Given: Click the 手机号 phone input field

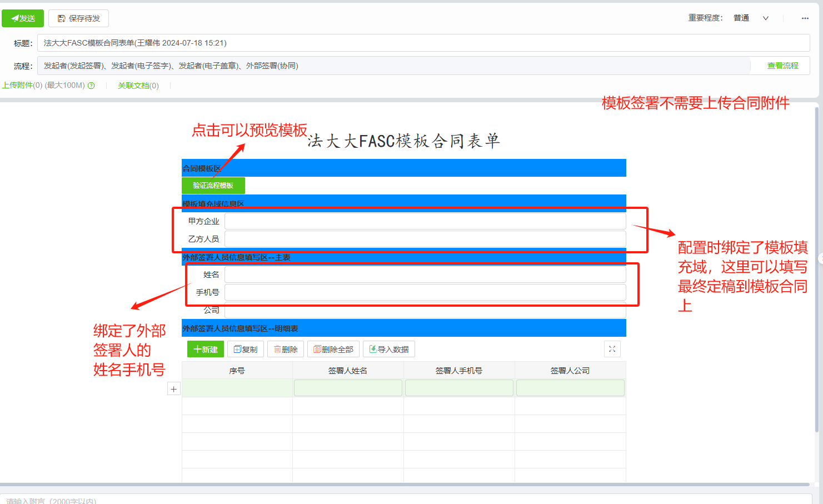Looking at the screenshot, I should (x=425, y=292).
